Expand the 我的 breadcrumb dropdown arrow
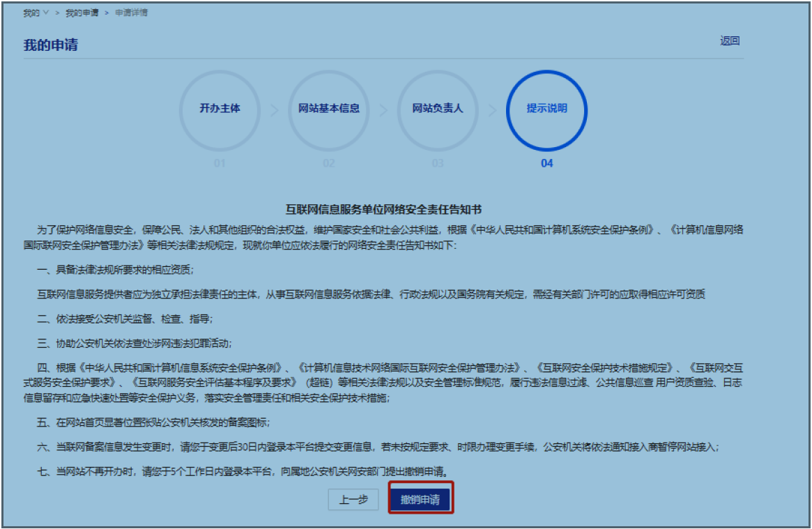This screenshot has width=812, height=529. 46,13
